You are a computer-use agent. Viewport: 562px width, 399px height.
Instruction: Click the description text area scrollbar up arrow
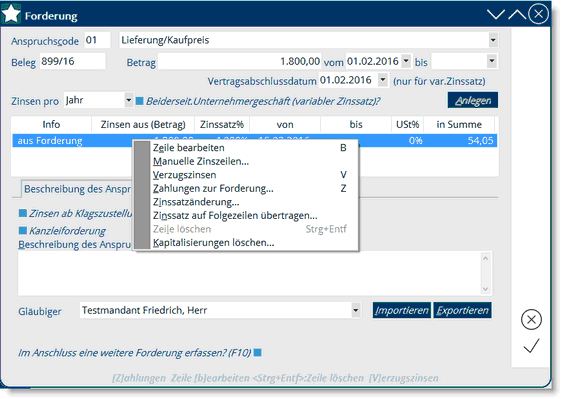(x=485, y=258)
